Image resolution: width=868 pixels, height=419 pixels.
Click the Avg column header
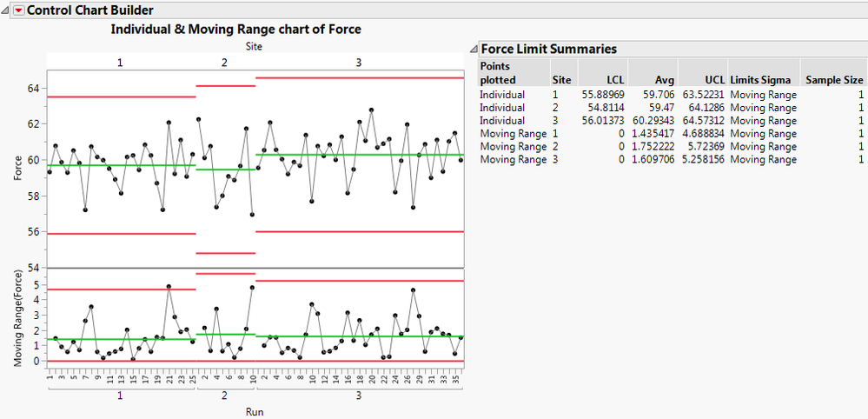point(665,80)
